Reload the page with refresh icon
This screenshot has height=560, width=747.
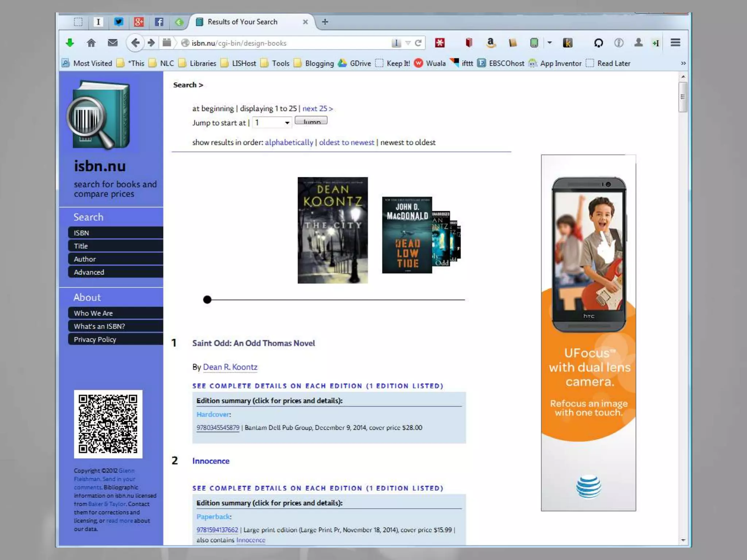[x=418, y=43]
